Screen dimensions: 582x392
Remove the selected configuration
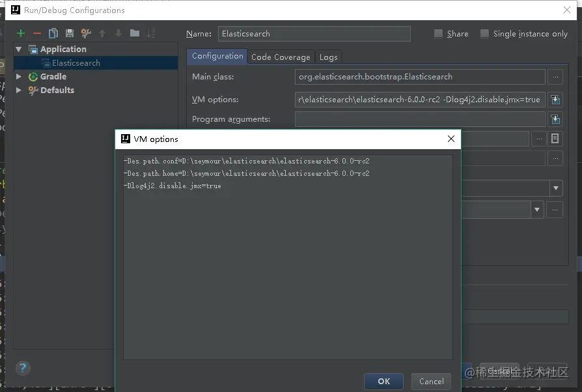36,33
